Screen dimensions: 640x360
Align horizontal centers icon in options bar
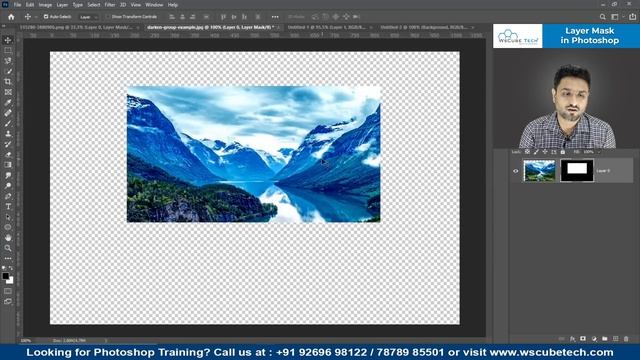click(182, 17)
